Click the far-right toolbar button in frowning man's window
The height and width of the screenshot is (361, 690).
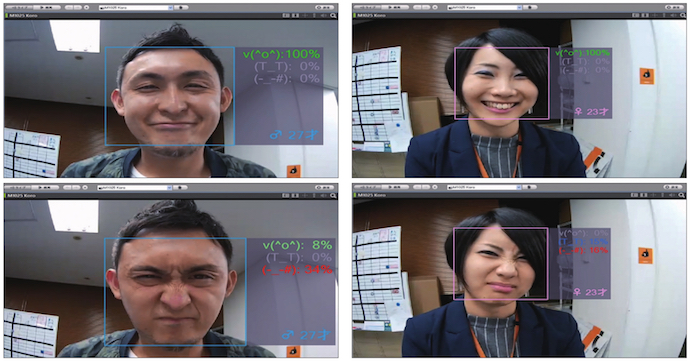click(325, 188)
